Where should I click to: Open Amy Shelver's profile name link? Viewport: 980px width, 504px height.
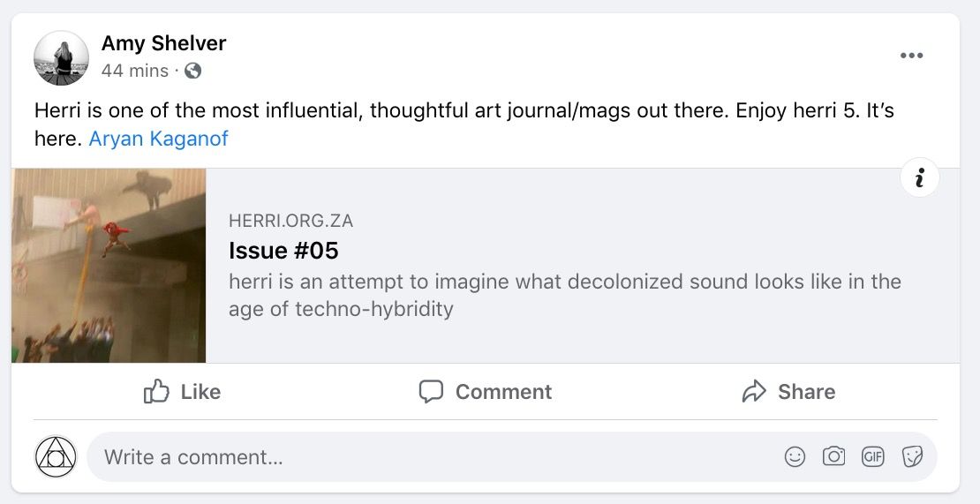click(x=163, y=43)
